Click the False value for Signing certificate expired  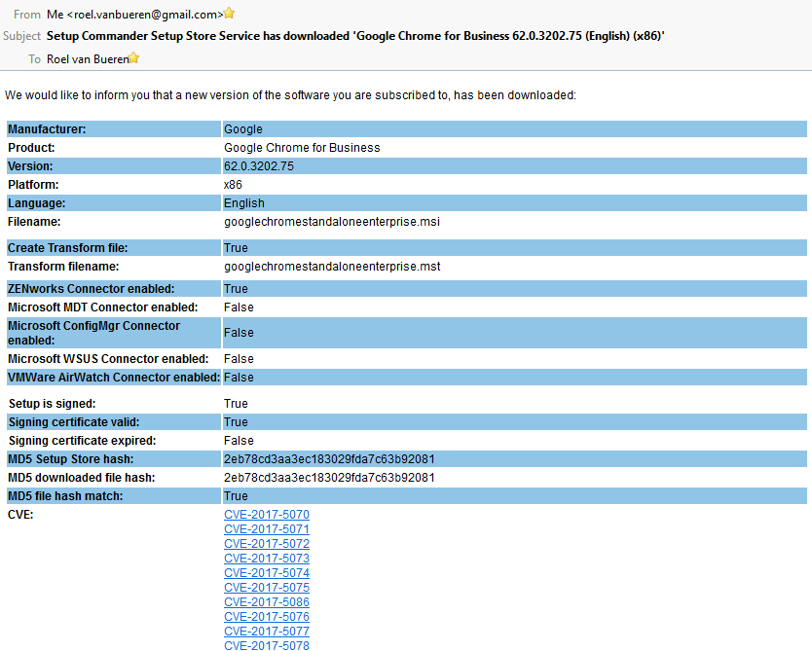tap(239, 441)
